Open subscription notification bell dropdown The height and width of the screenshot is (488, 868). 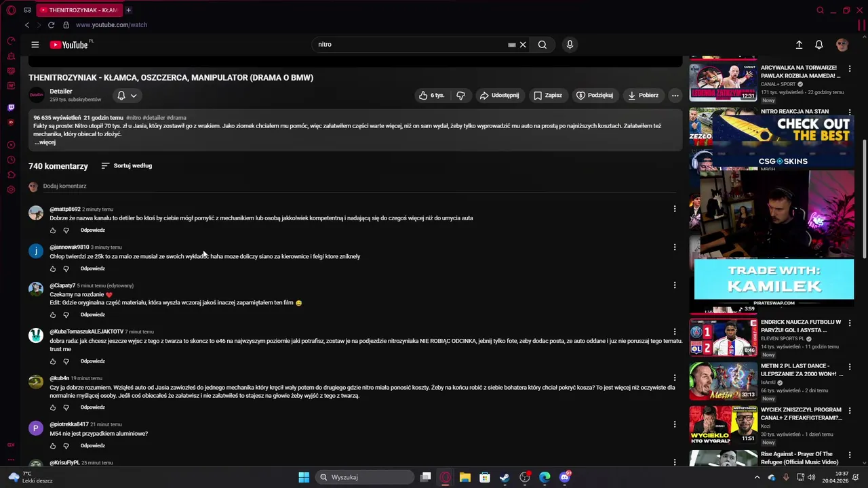point(127,96)
